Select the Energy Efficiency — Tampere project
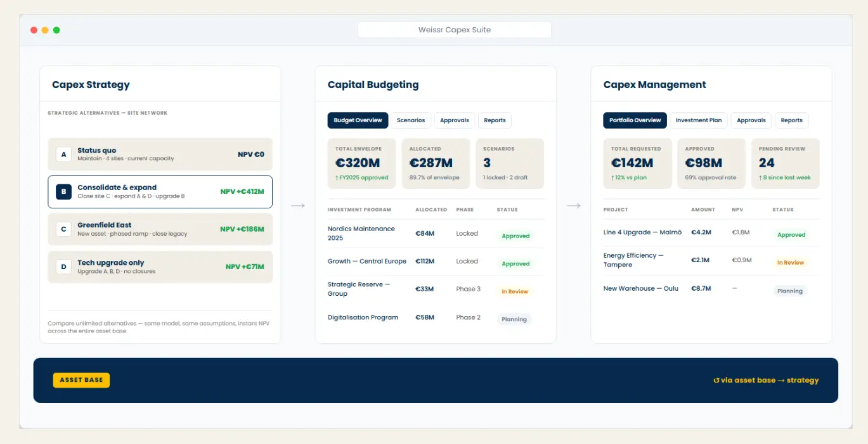Viewport: 868px width, 444px height. pos(633,260)
